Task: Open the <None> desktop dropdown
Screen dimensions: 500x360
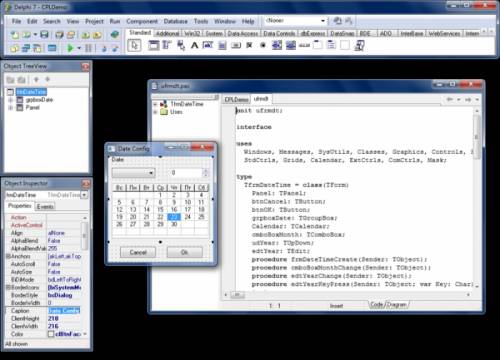Action: (323, 21)
